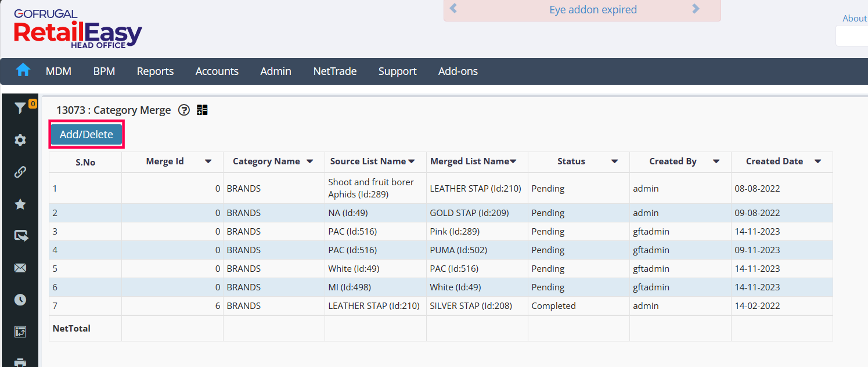
Task: Click the clock schedule icon in sidebar
Action: pyautogui.click(x=20, y=300)
